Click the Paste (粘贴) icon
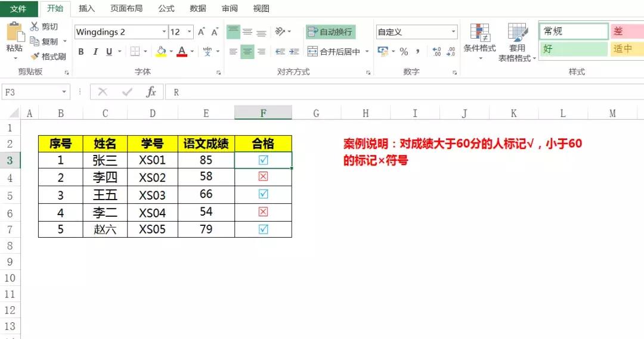Image resolution: width=644 pixels, height=339 pixels. 15,32
